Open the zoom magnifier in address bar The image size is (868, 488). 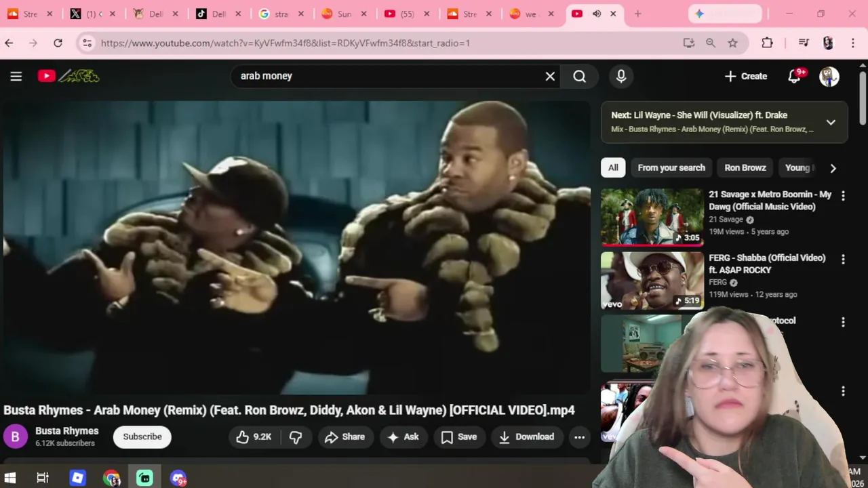coord(711,43)
